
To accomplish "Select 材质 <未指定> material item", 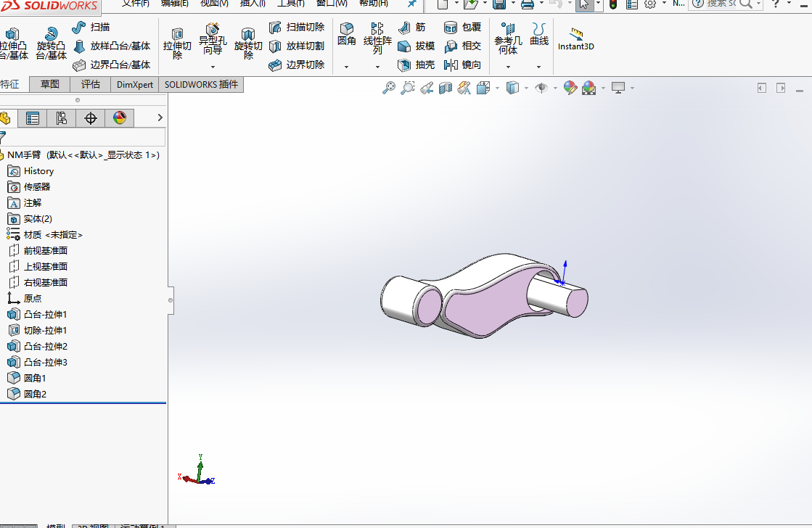I will [x=44, y=235].
